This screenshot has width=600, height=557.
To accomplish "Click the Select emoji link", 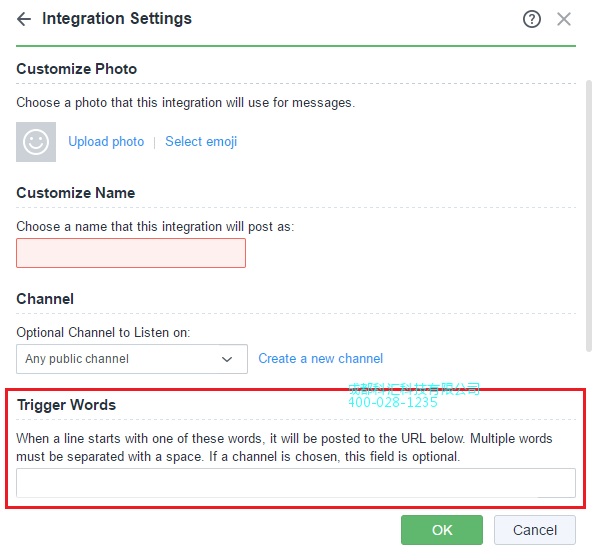I will 201,142.
